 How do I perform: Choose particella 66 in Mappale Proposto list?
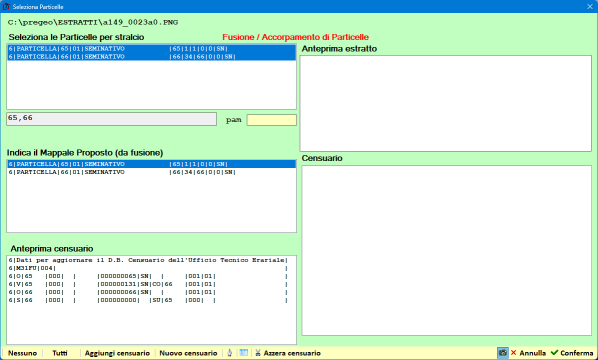(151, 172)
